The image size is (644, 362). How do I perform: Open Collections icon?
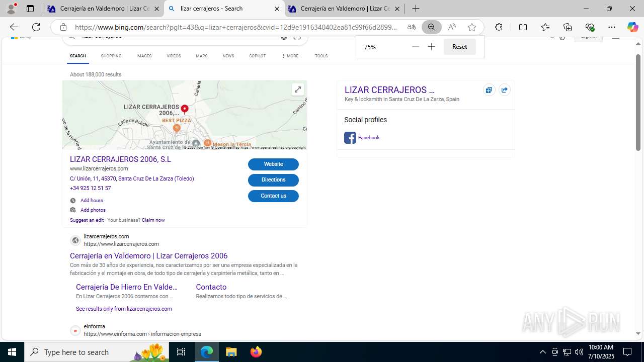click(568, 27)
